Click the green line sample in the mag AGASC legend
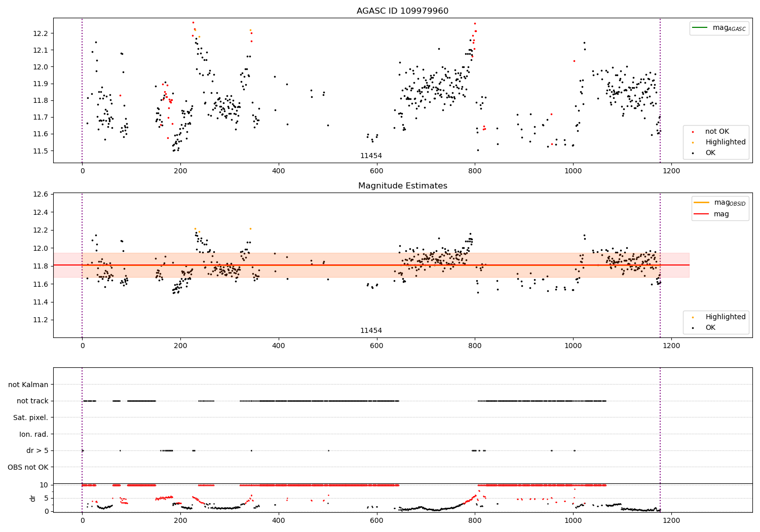Screen dimensions: 760x532 (700, 28)
